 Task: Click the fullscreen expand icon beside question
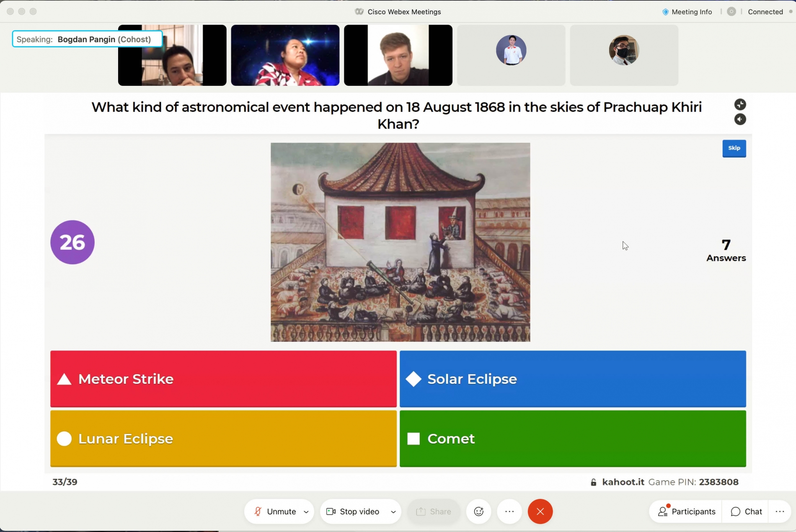coord(740,104)
